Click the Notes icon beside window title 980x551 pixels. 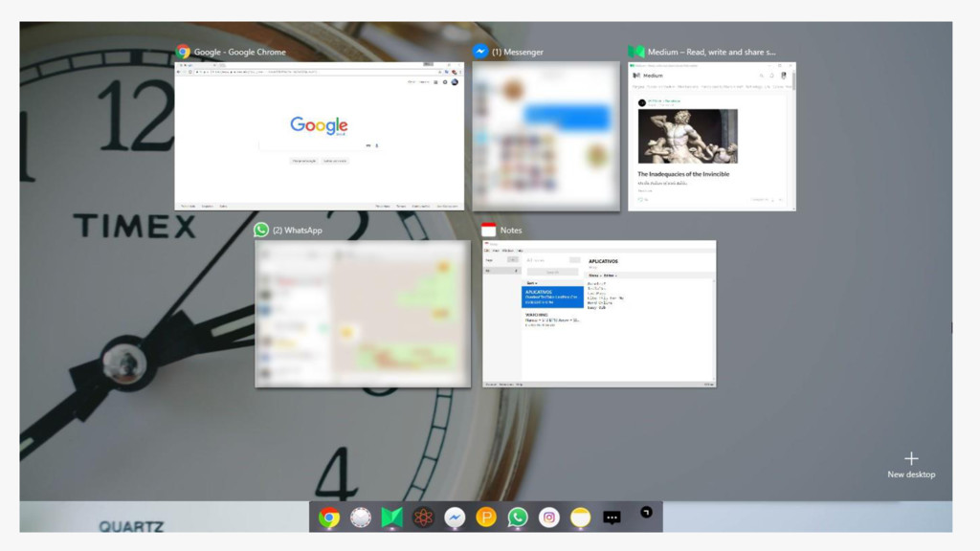[x=489, y=230]
